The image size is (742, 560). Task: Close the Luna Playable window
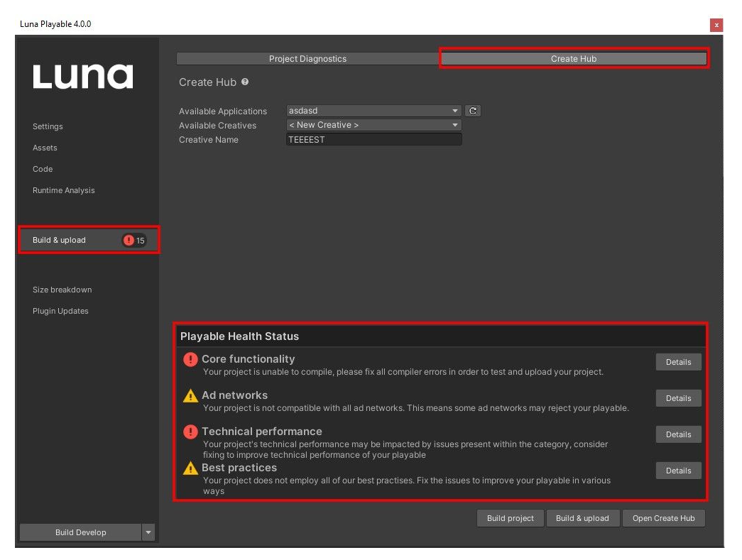tap(716, 25)
